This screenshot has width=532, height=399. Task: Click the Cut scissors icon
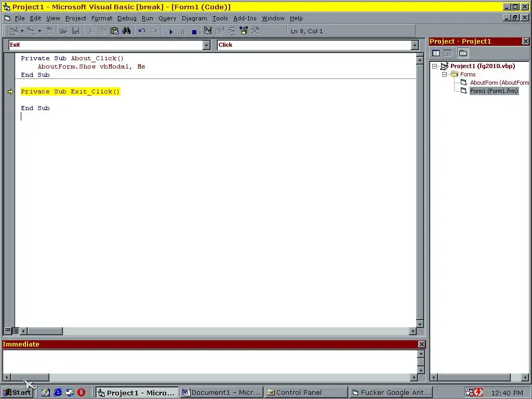(90, 31)
